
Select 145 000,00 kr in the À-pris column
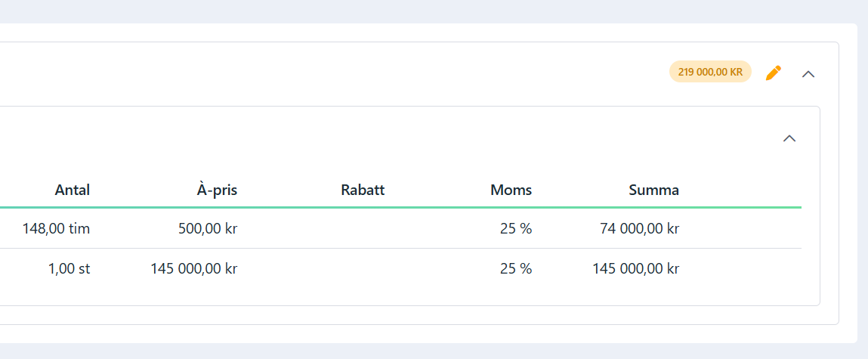[193, 269]
